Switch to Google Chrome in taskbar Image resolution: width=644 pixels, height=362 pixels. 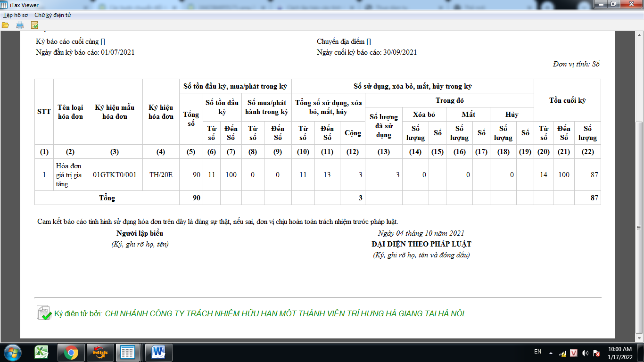pyautogui.click(x=71, y=352)
